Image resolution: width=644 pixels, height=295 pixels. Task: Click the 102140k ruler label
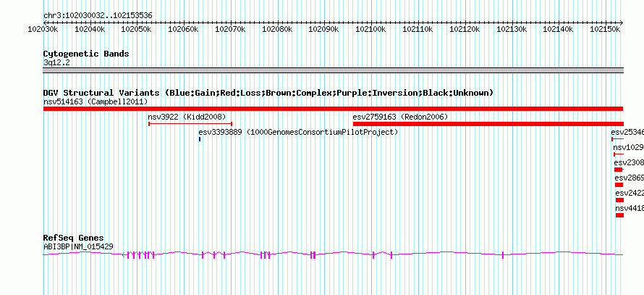pos(558,29)
